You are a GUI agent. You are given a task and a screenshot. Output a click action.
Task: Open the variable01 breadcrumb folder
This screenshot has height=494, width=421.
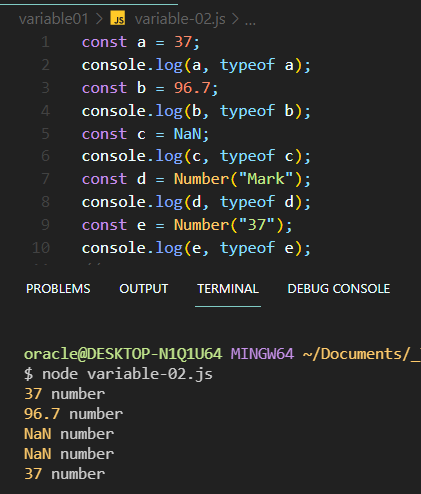click(x=53, y=19)
